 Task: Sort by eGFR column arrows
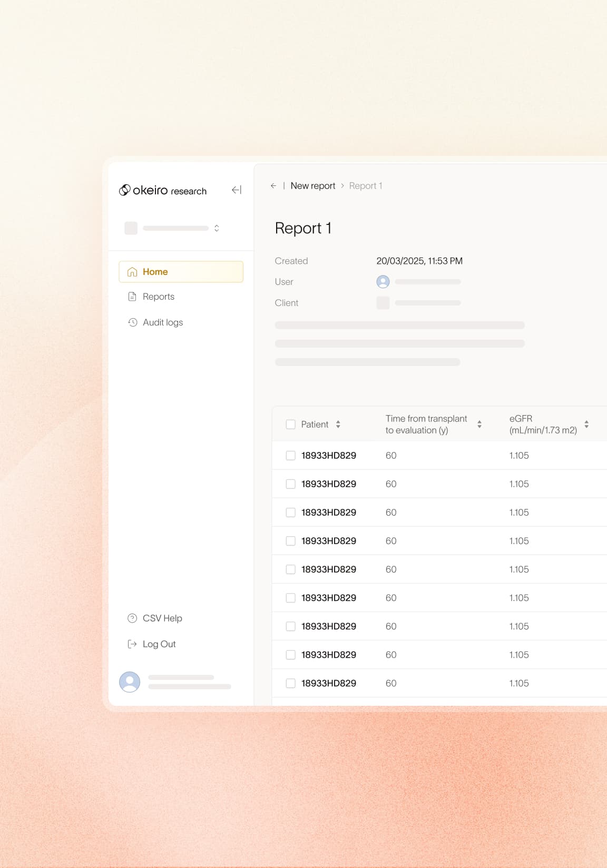pos(586,425)
